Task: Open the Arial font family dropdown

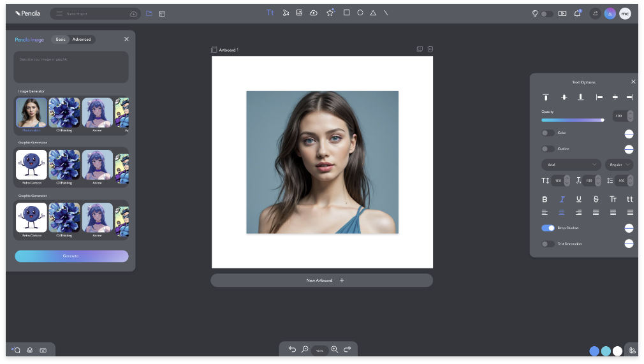Action: [x=571, y=164]
